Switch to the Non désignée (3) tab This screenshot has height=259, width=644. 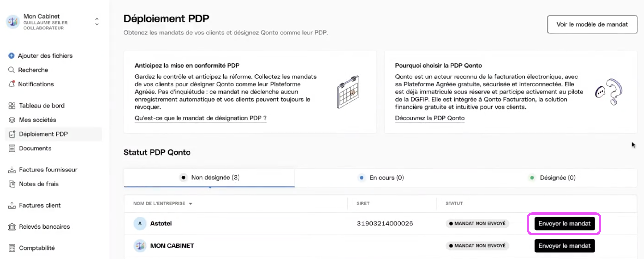click(209, 178)
